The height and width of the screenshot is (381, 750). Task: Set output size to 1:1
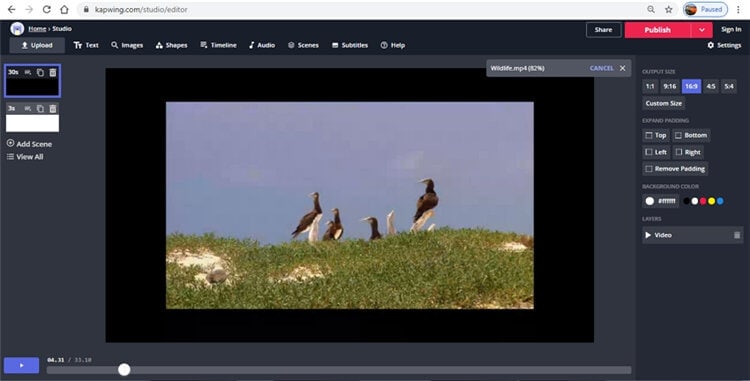pyautogui.click(x=650, y=86)
